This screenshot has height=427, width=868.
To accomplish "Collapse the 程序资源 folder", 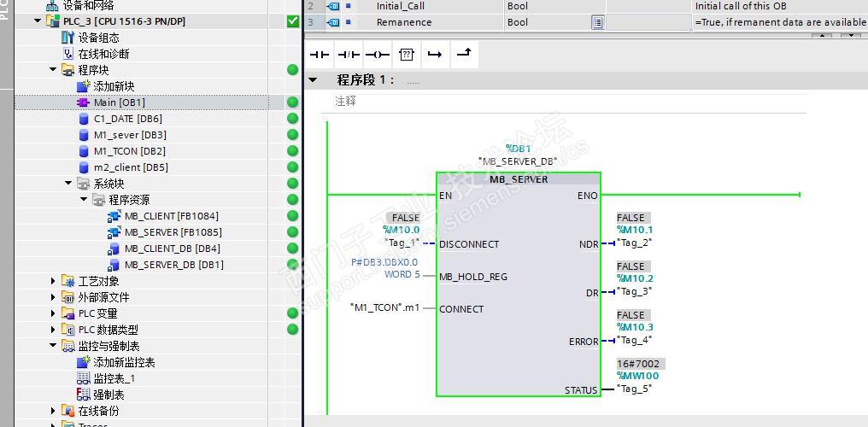I will click(x=84, y=200).
